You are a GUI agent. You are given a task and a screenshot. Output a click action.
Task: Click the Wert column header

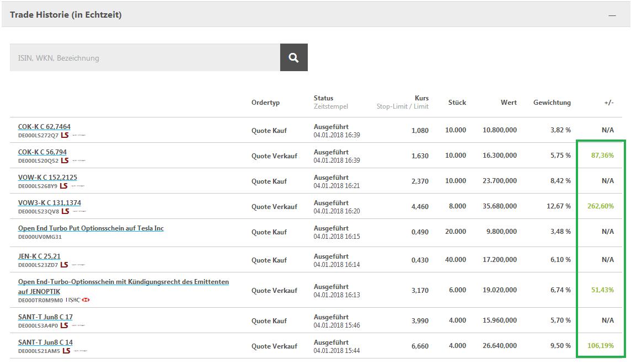click(509, 102)
